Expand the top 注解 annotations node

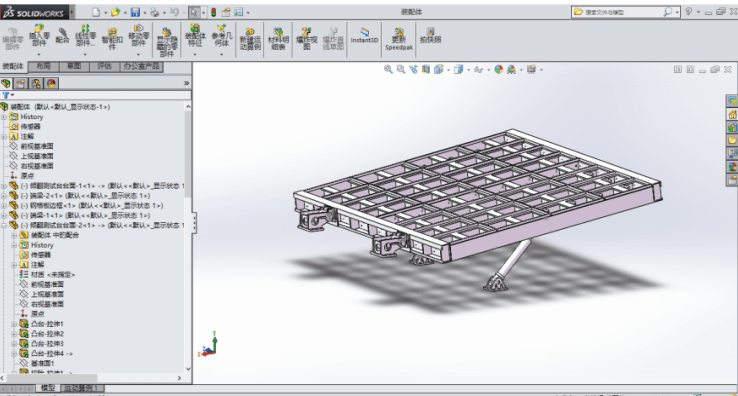(x=4, y=137)
